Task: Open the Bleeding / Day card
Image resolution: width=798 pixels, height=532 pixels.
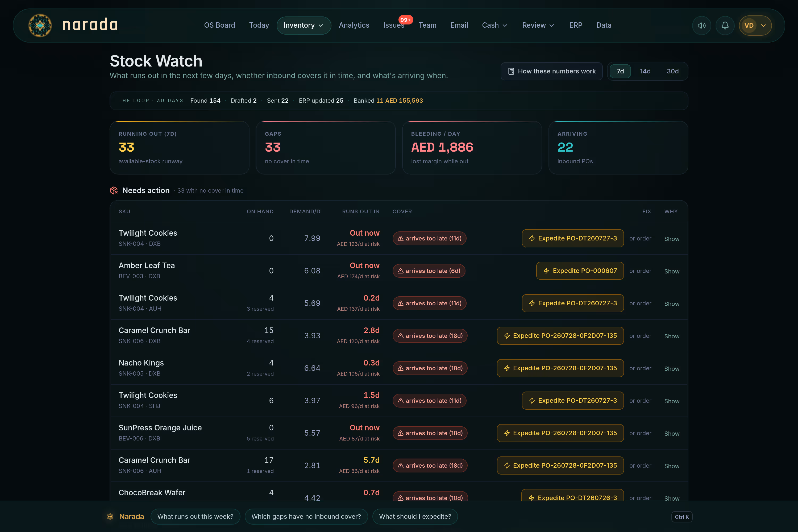Action: tap(472, 148)
